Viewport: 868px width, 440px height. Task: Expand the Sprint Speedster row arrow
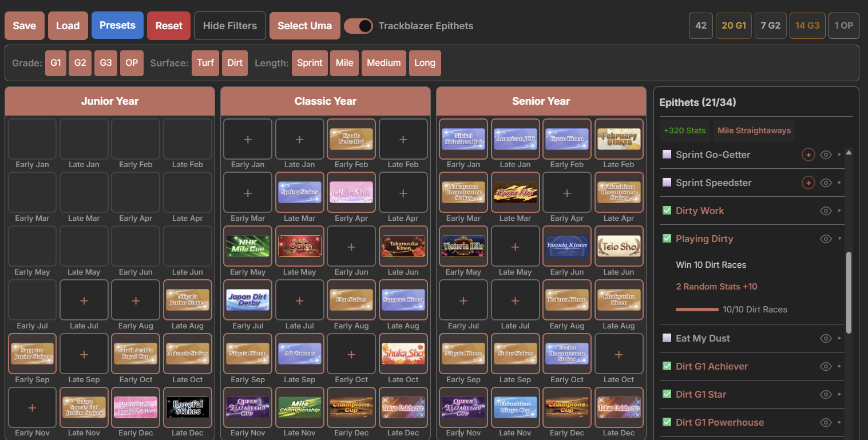tap(840, 183)
